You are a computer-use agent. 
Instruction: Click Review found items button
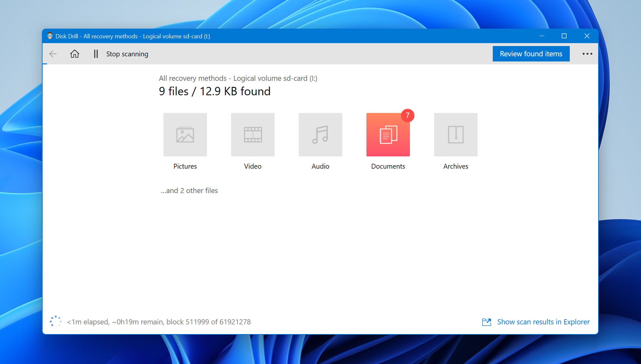coord(531,54)
